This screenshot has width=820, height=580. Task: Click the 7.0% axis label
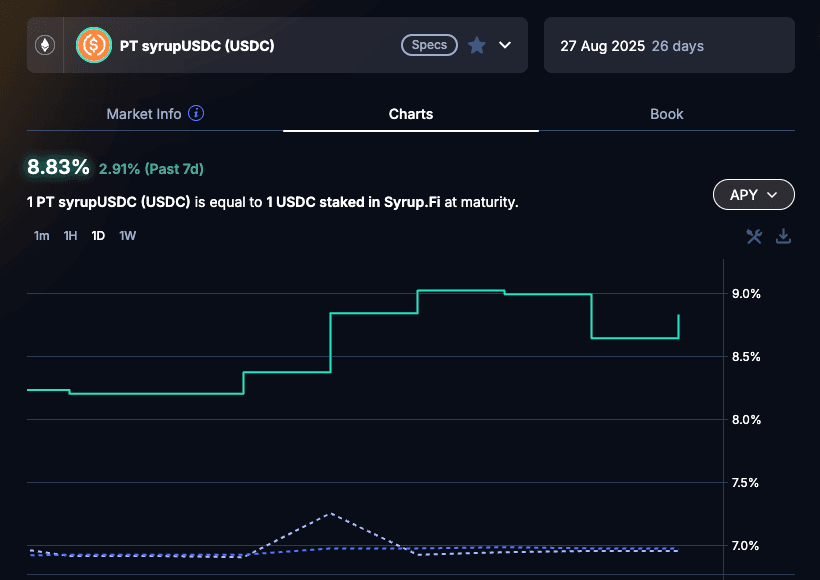(x=745, y=545)
